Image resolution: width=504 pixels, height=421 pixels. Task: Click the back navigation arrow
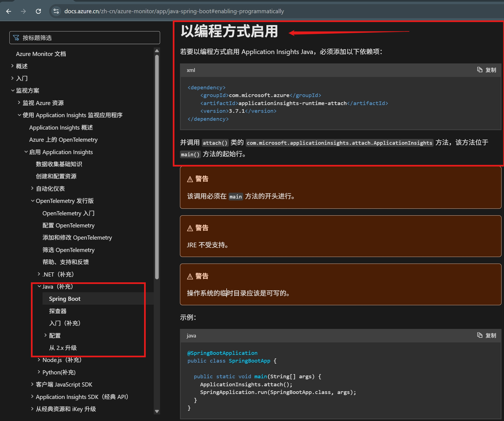[9, 11]
